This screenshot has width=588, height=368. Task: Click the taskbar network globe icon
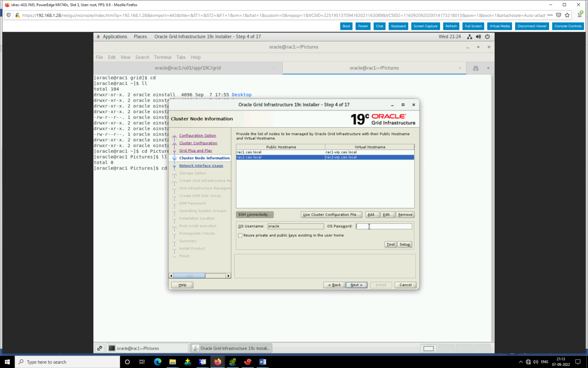tap(528, 362)
